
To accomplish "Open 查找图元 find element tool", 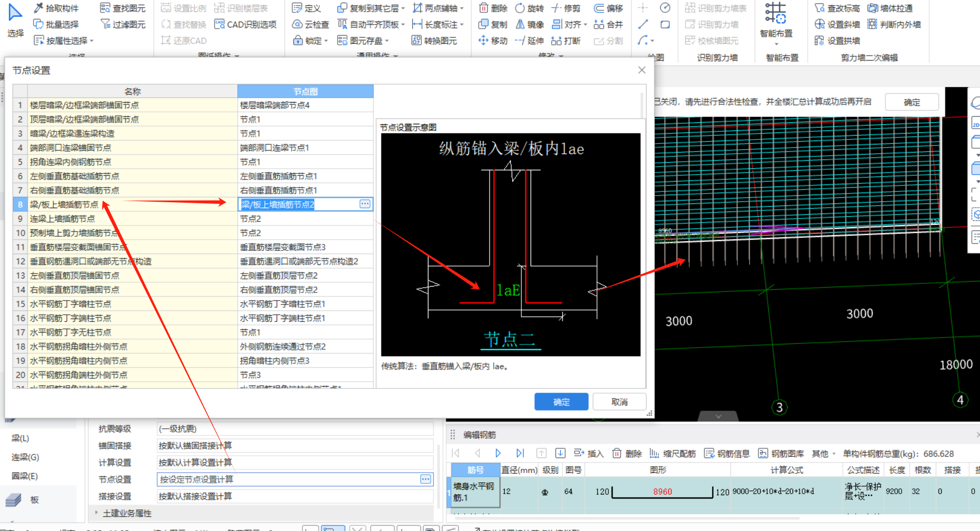I will pos(123,8).
